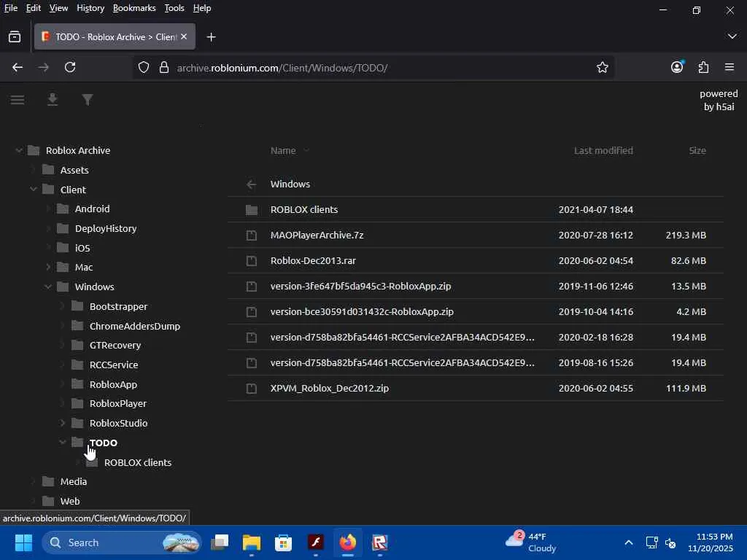The width and height of the screenshot is (747, 560).
Task: Select ChromeAddersDump folder in tree
Action: pyautogui.click(x=135, y=326)
